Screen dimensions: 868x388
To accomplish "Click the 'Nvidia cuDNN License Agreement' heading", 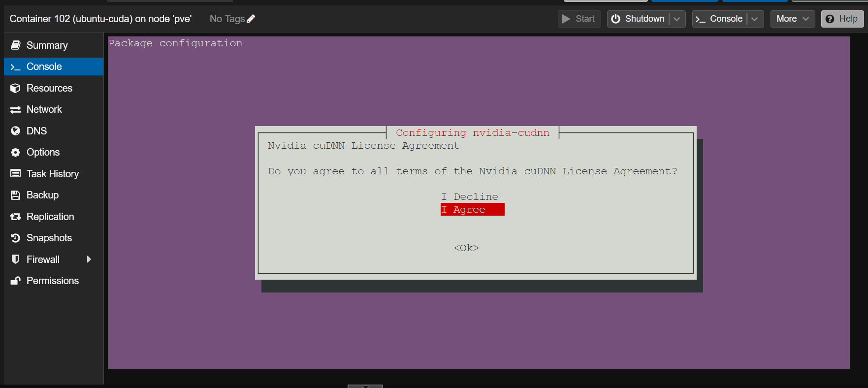I will [x=364, y=146].
